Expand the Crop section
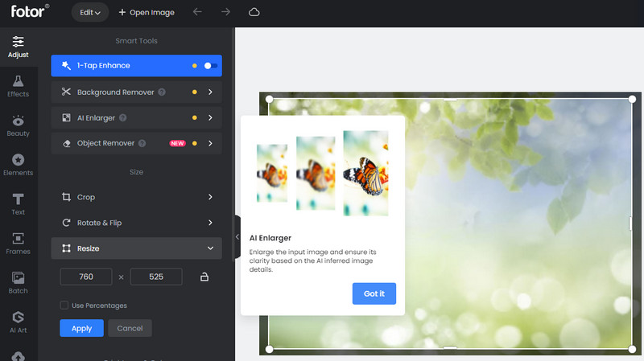 click(136, 197)
